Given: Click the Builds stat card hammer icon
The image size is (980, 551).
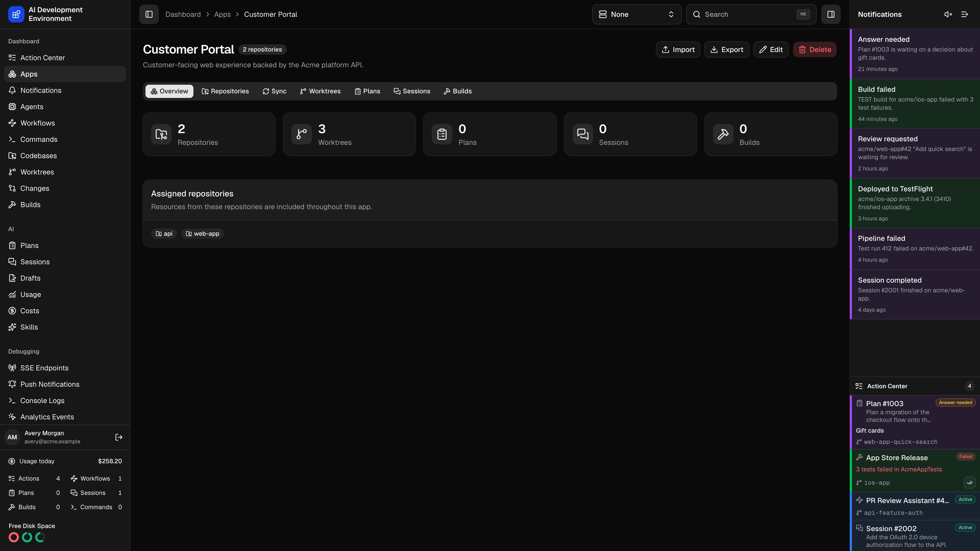Looking at the screenshot, I should pyautogui.click(x=723, y=134).
